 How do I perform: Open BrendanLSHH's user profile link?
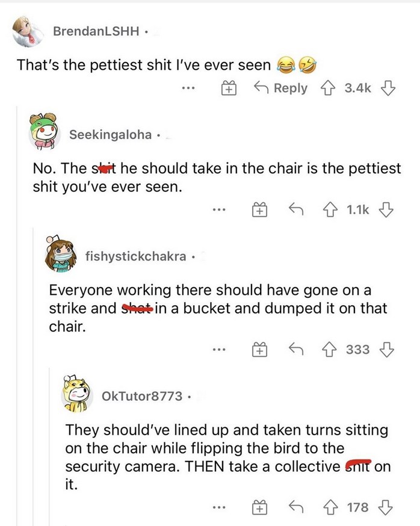click(96, 31)
